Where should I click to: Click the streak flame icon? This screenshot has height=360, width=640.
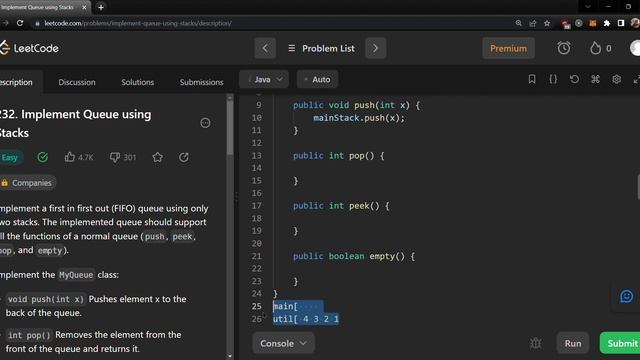click(596, 48)
